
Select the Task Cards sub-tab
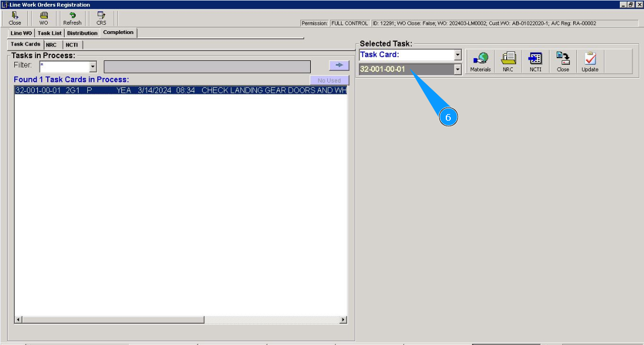(25, 44)
